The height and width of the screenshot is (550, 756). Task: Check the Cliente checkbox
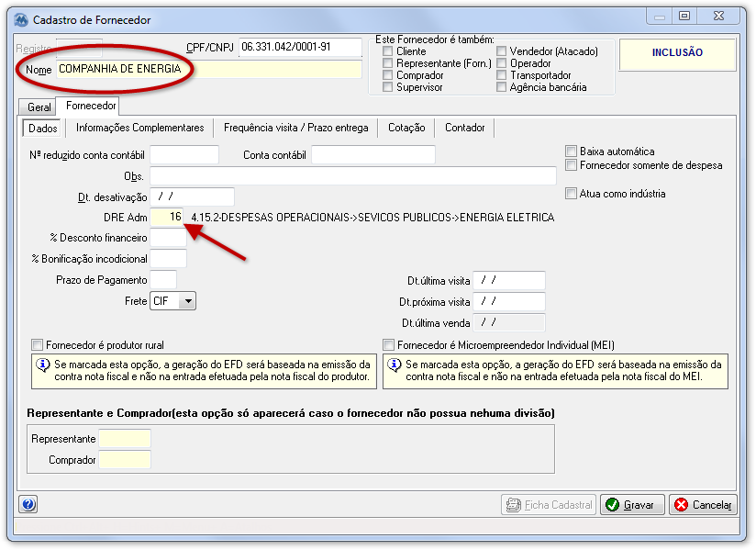click(x=388, y=51)
